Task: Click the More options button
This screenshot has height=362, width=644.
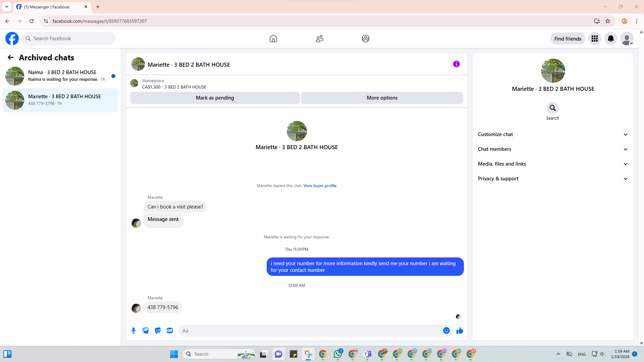Action: coord(382,98)
